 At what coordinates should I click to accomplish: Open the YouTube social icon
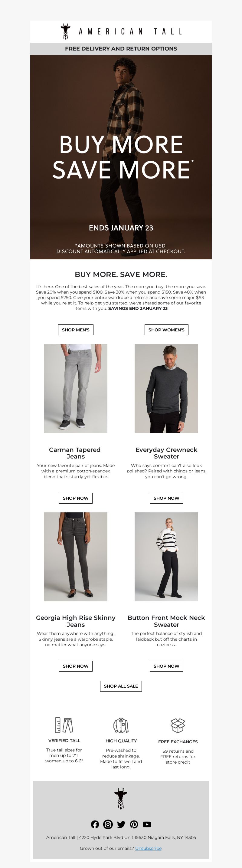(147, 824)
